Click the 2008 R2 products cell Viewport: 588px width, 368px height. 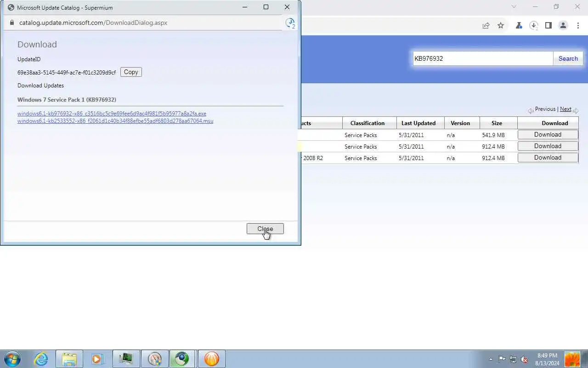[x=322, y=158]
